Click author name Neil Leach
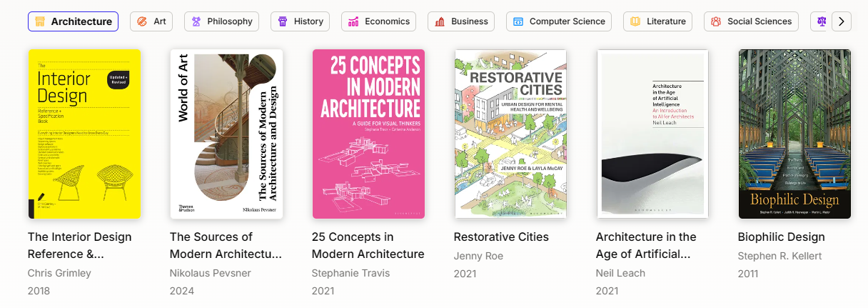The width and height of the screenshot is (868, 308). point(620,273)
